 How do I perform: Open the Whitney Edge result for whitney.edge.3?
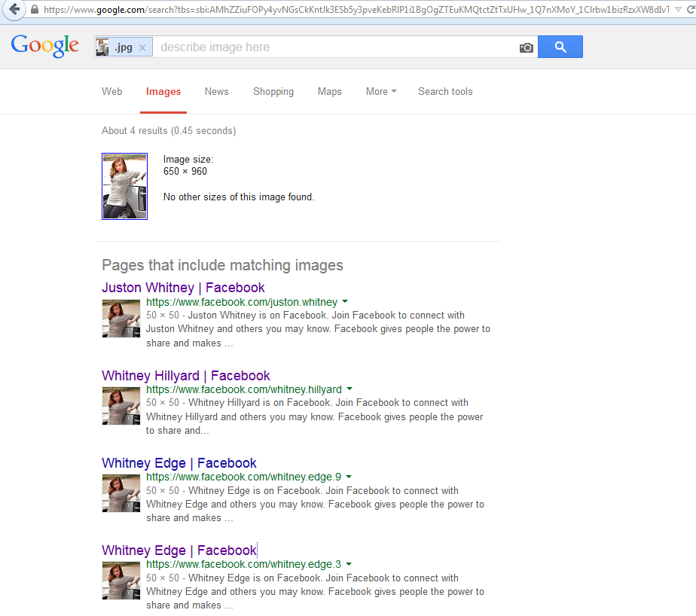coord(179,550)
